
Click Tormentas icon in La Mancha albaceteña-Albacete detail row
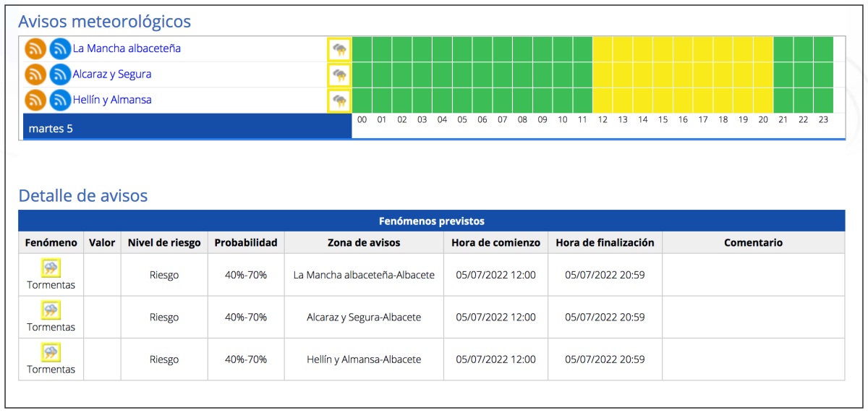tap(51, 269)
